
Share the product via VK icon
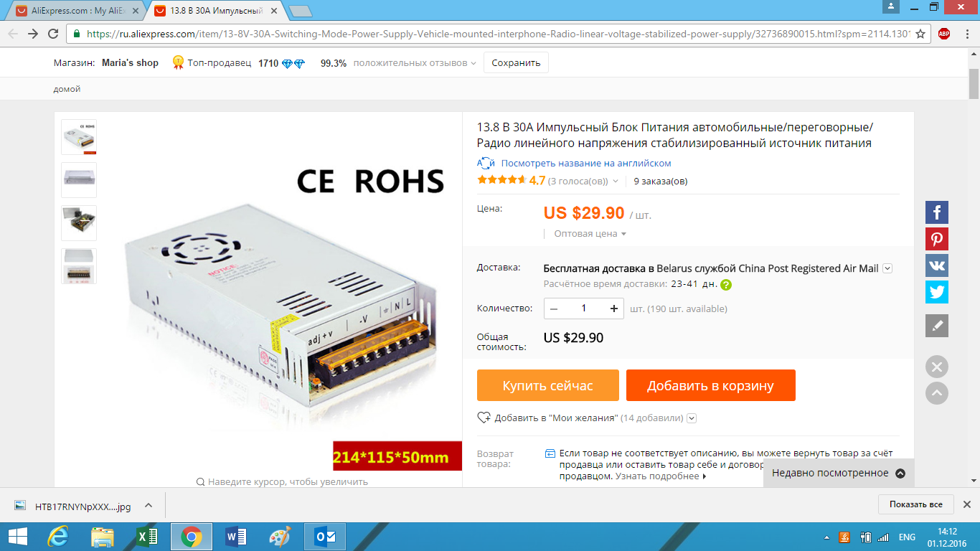pyautogui.click(x=936, y=265)
